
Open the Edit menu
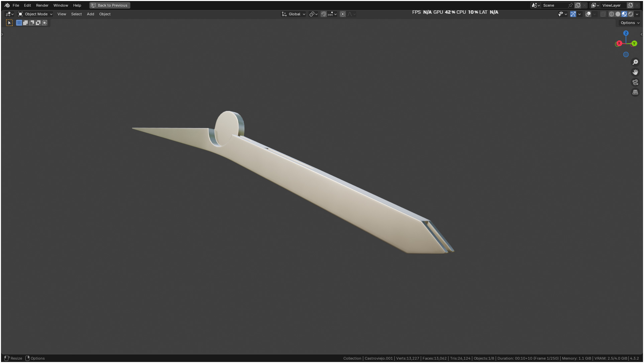pyautogui.click(x=27, y=5)
